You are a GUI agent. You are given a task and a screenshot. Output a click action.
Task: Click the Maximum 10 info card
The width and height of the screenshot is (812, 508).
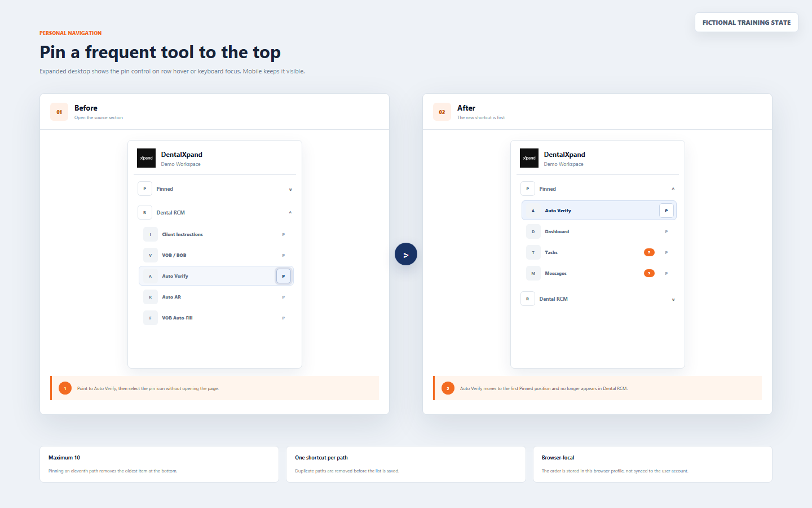159,464
